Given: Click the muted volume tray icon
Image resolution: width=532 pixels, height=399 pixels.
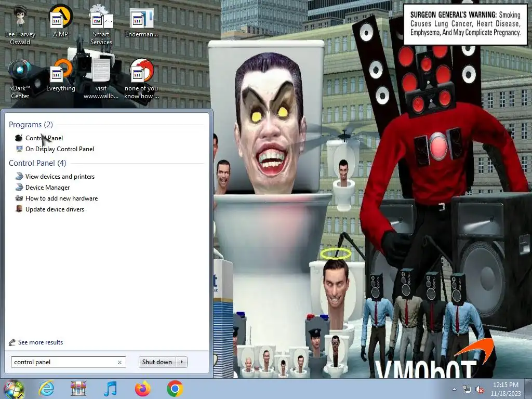Looking at the screenshot, I should 480,390.
